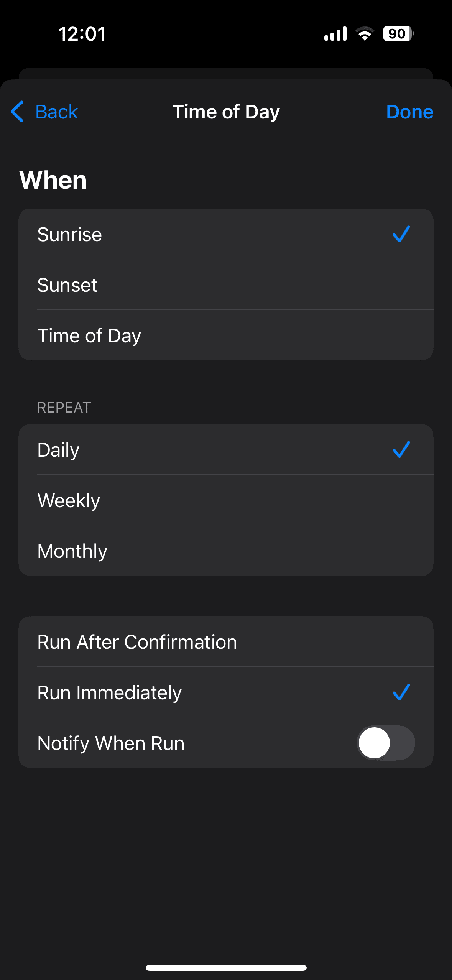Tap the Back chevron arrow icon
This screenshot has width=452, height=980.
tap(18, 112)
